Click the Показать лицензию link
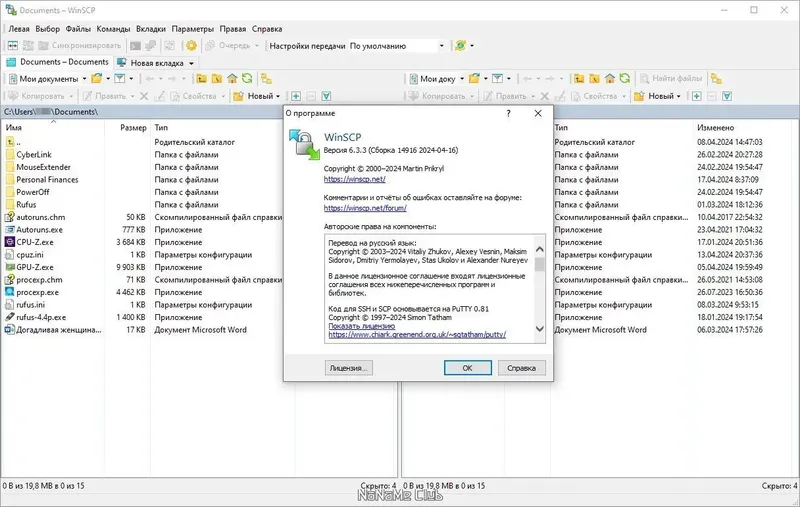Viewport: 800px width, 507px height. click(362, 326)
